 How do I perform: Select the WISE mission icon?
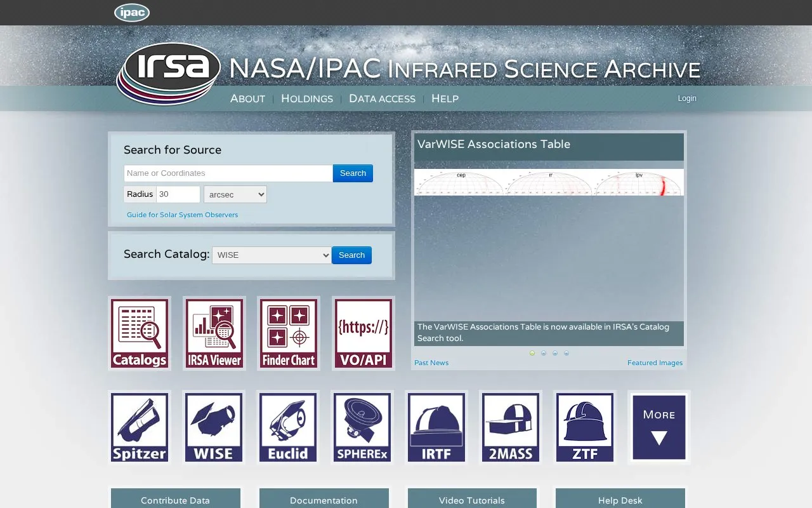[x=214, y=427]
